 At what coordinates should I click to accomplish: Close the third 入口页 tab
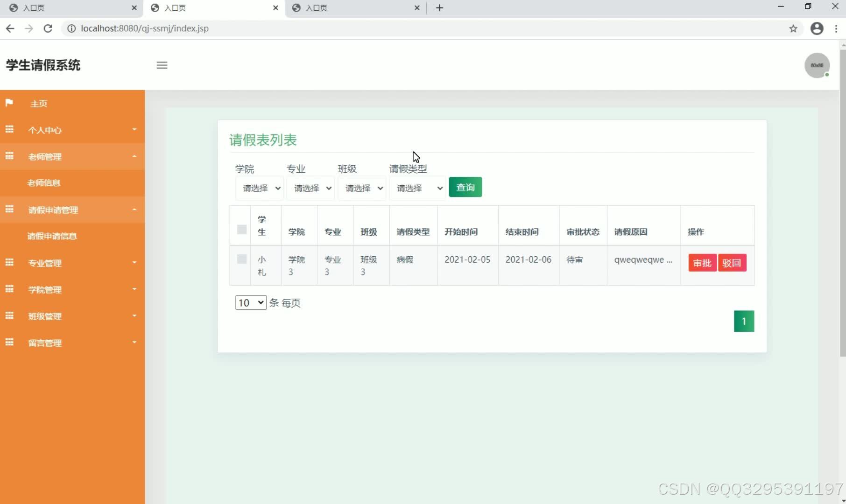(x=417, y=8)
